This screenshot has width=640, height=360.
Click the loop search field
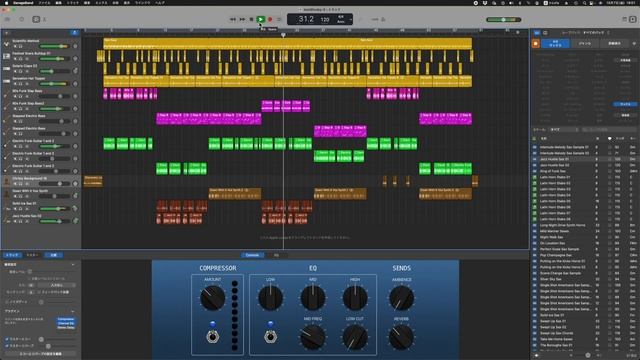click(608, 129)
